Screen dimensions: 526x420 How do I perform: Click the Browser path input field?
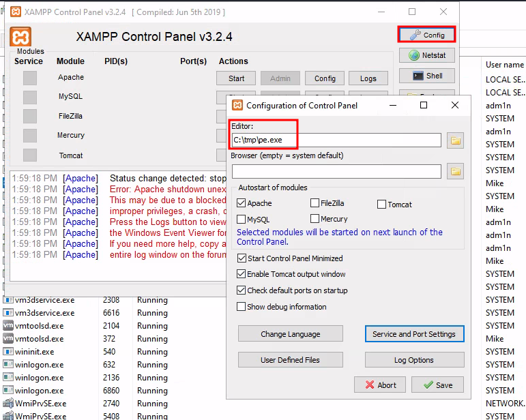[336, 171]
